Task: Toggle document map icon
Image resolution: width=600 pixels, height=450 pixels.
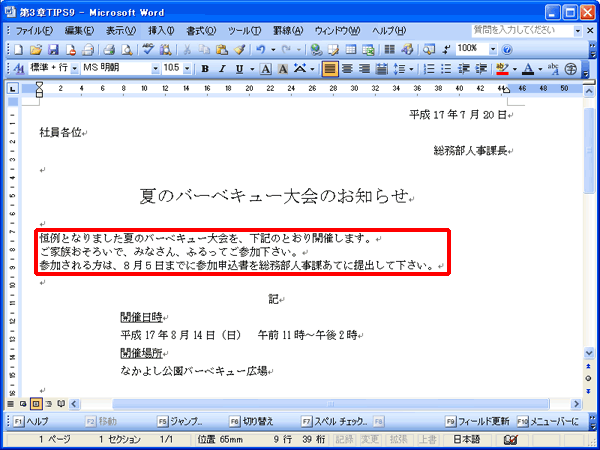Action: [x=429, y=49]
